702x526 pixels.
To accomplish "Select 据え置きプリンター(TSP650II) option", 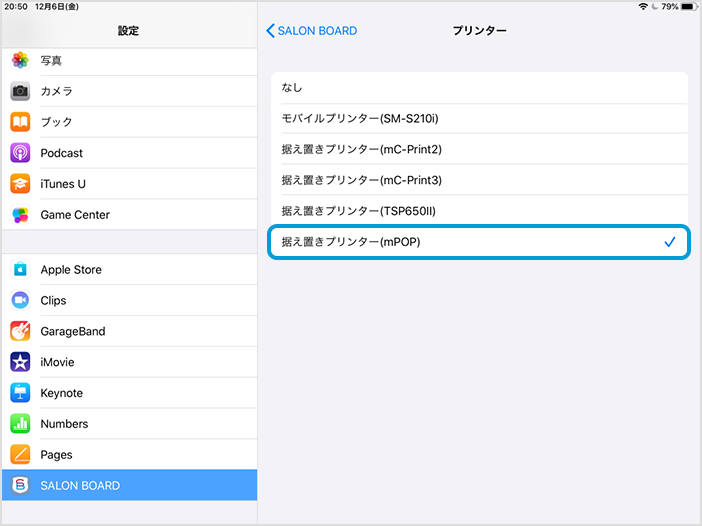I will [x=479, y=211].
